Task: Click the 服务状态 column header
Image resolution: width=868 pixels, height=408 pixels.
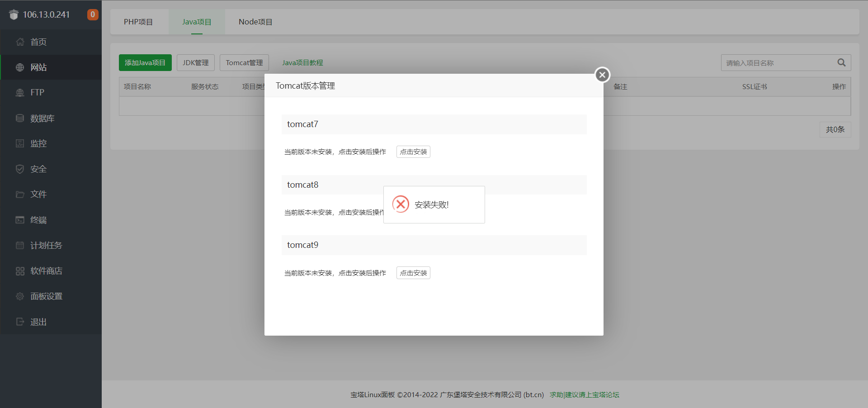Action: click(x=205, y=86)
